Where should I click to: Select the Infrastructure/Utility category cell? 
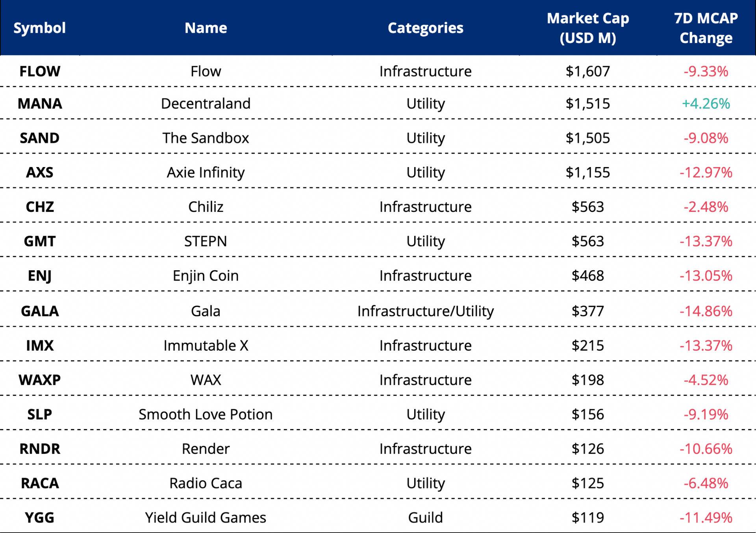click(x=425, y=311)
